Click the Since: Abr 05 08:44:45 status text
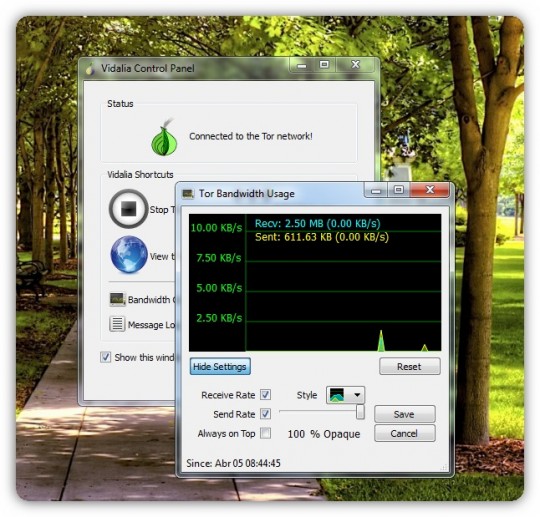Viewport: 540px width, 517px height. click(x=233, y=463)
